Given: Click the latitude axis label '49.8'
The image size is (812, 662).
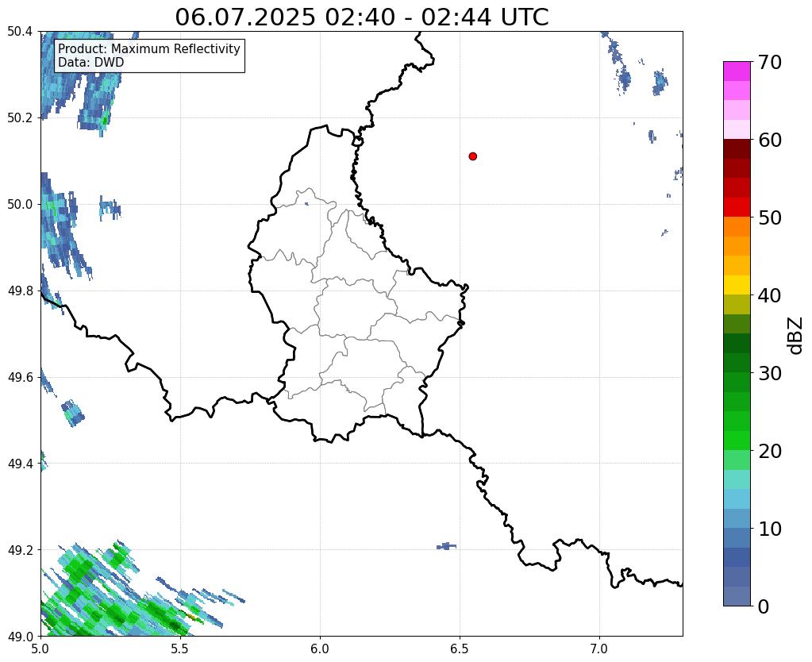Looking at the screenshot, I should tap(20, 291).
